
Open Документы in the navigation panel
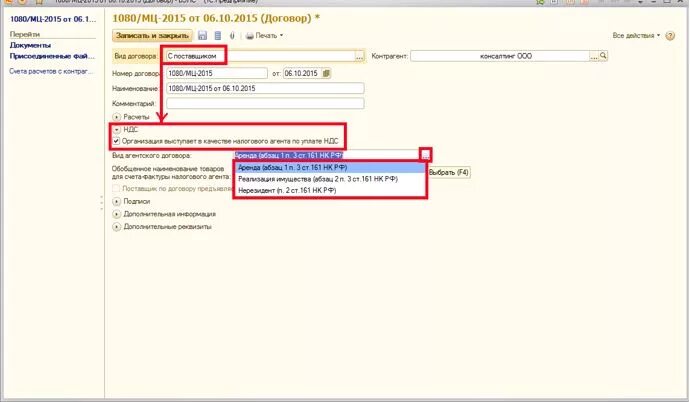pyautogui.click(x=30, y=45)
